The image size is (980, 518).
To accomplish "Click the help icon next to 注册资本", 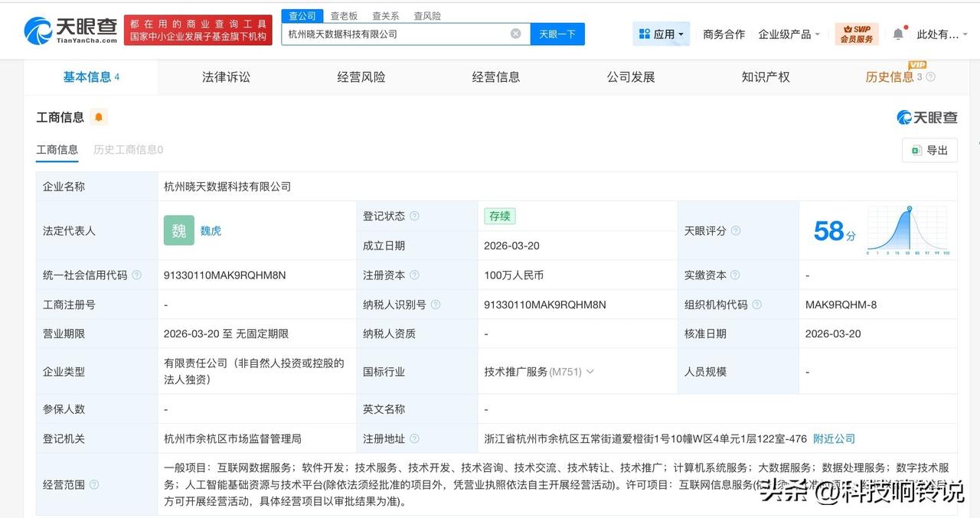I will point(414,275).
